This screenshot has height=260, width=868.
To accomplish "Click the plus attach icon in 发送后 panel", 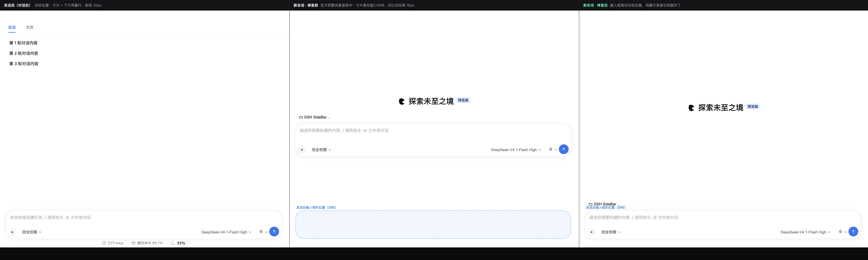I will coord(12,232).
